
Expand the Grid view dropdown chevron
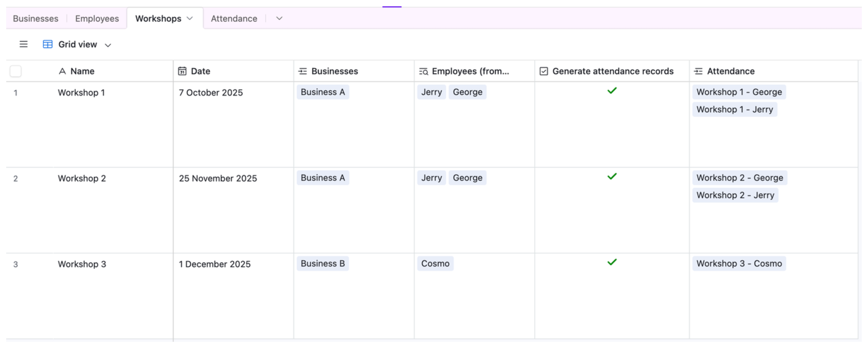click(108, 45)
